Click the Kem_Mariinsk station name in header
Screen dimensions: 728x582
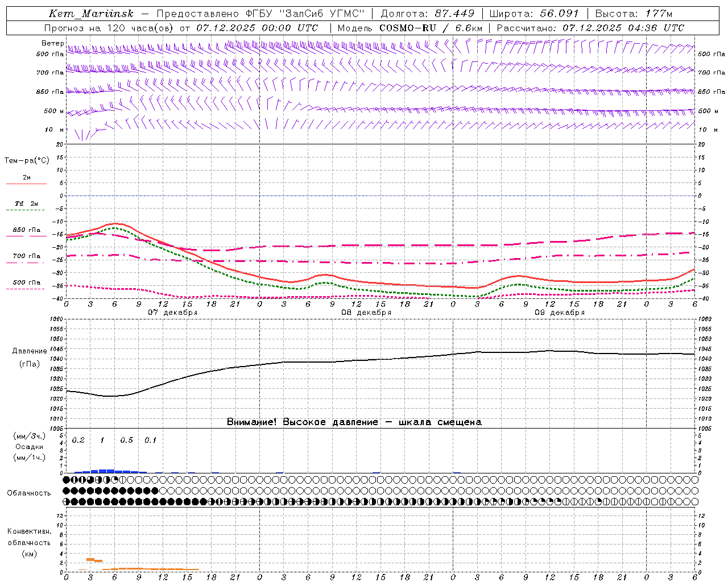click(91, 14)
